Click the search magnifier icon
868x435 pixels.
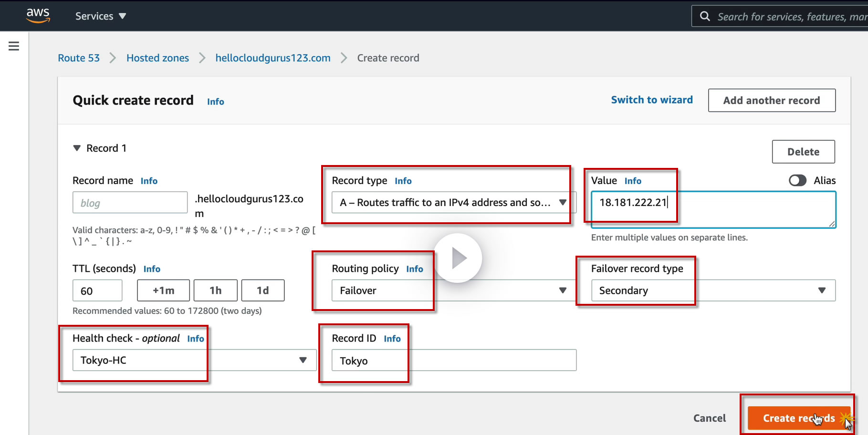coord(705,17)
